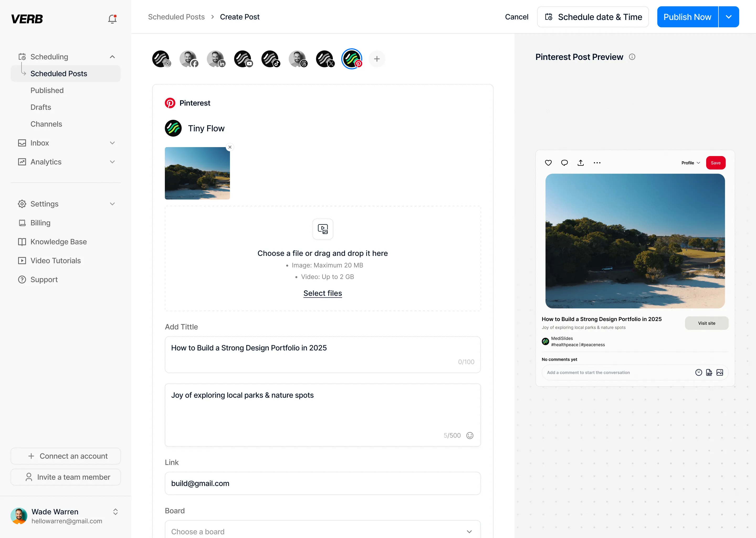Click the description text area
Image resolution: width=756 pixels, height=538 pixels.
click(323, 415)
